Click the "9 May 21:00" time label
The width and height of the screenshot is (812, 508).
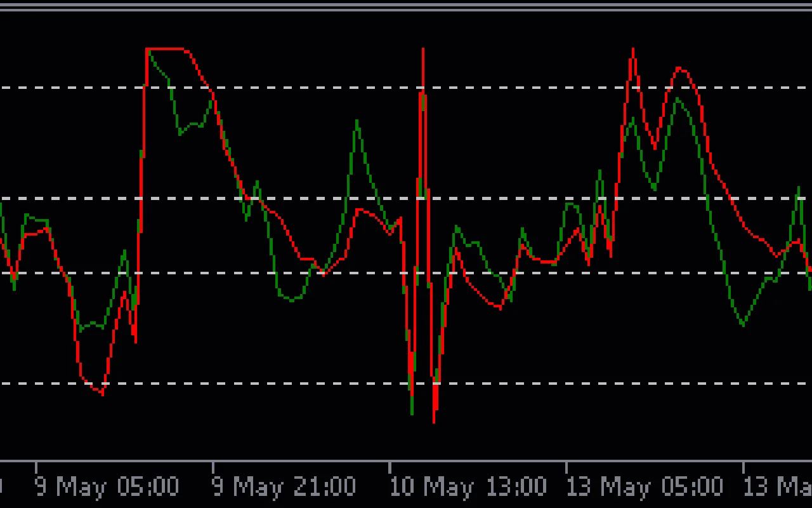284,487
